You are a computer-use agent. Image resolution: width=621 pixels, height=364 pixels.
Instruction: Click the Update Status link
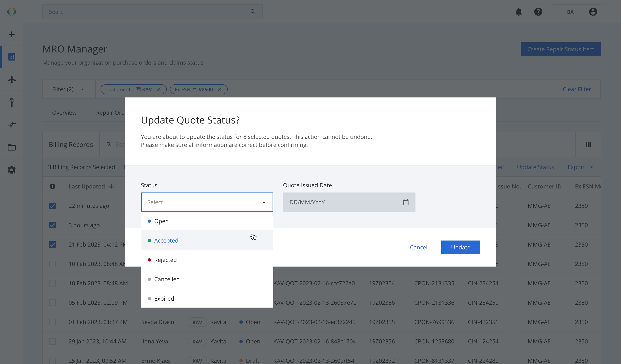pyautogui.click(x=535, y=167)
